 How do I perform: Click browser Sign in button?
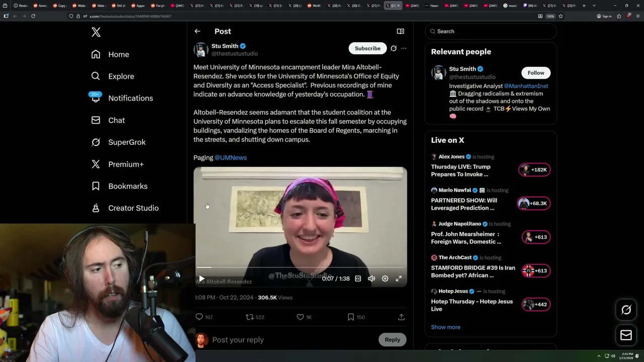604,16
